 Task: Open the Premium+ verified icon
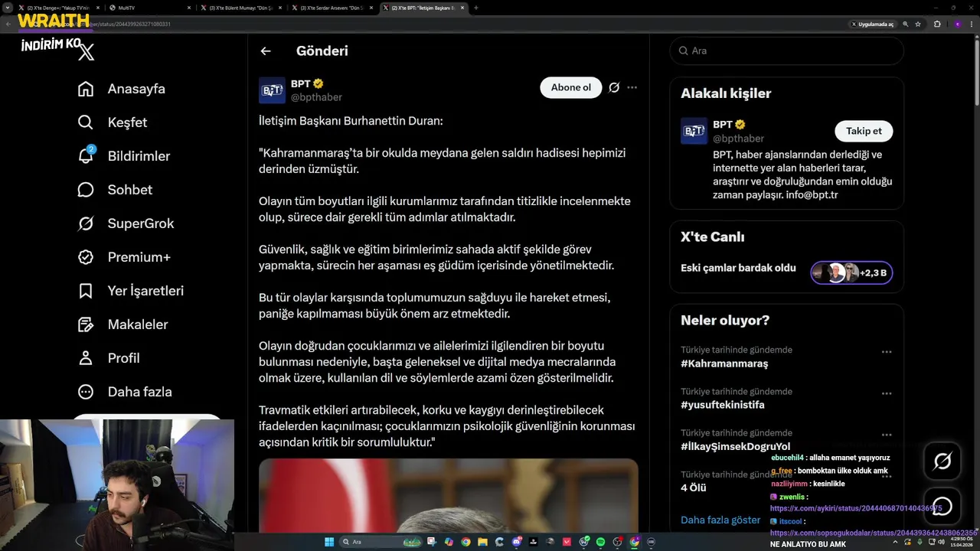[x=86, y=257]
